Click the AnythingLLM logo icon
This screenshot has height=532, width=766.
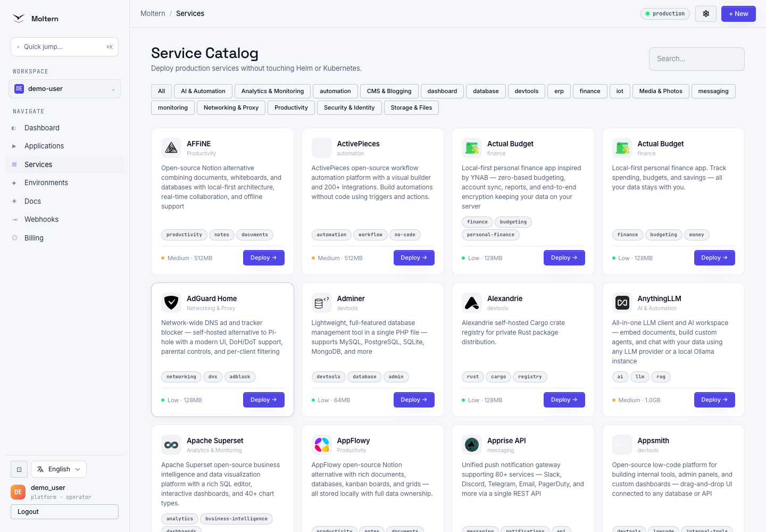click(622, 303)
